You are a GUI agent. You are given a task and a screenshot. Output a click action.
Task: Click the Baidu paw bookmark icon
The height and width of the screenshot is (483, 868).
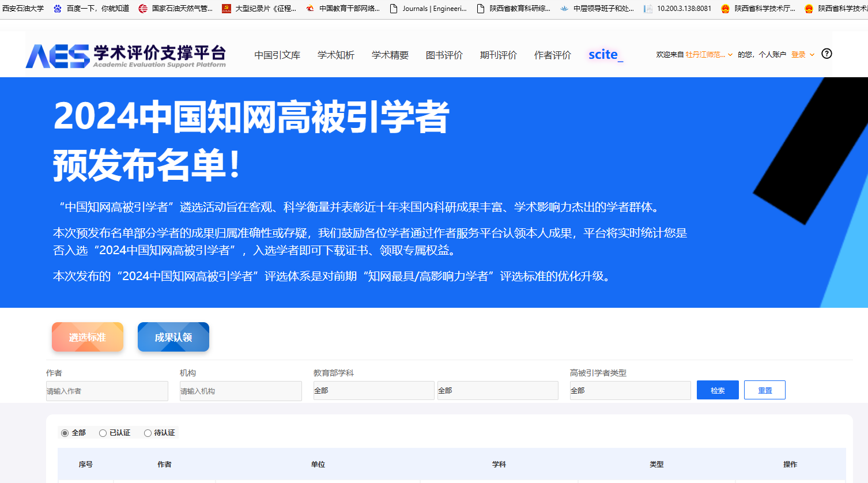click(58, 9)
